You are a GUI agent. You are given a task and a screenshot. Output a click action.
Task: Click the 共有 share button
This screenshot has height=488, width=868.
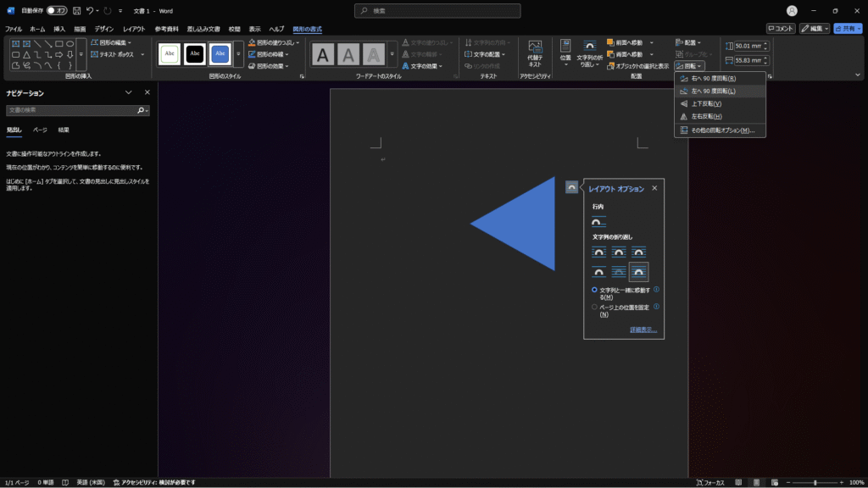pyautogui.click(x=848, y=28)
